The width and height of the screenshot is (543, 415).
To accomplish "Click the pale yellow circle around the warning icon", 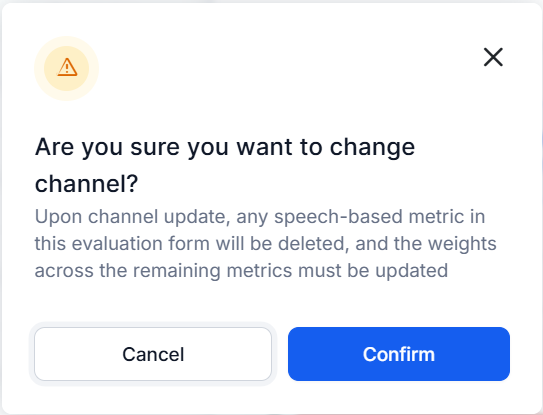I will (66, 69).
